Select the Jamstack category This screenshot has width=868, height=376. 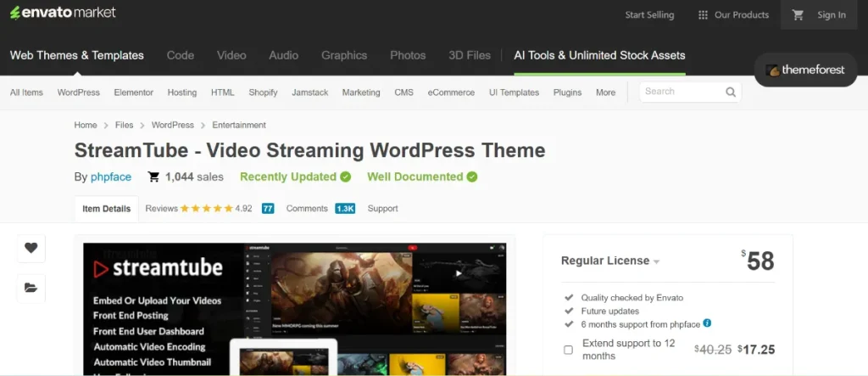pyautogui.click(x=310, y=93)
